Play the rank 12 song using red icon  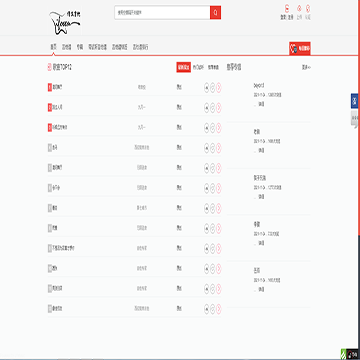tap(219, 309)
